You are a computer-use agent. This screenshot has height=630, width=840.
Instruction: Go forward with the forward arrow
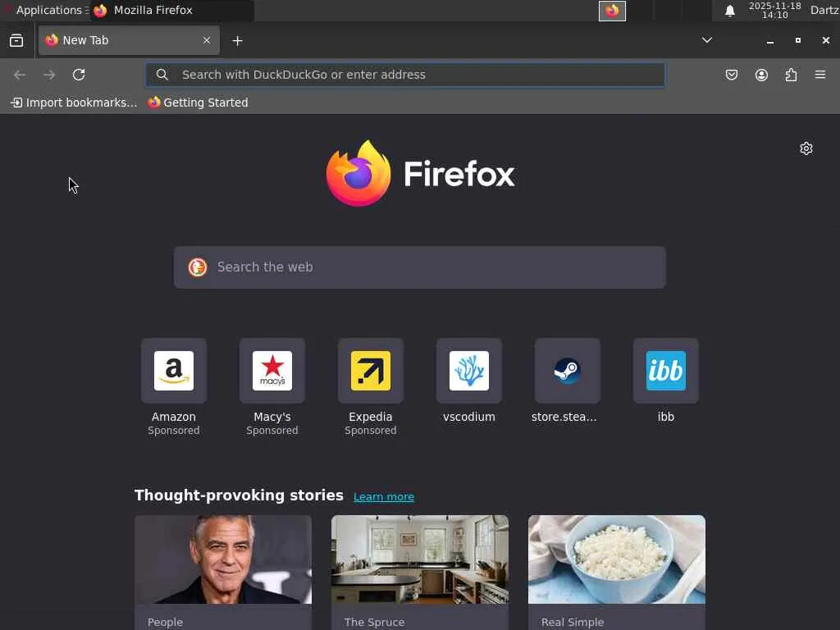point(49,75)
